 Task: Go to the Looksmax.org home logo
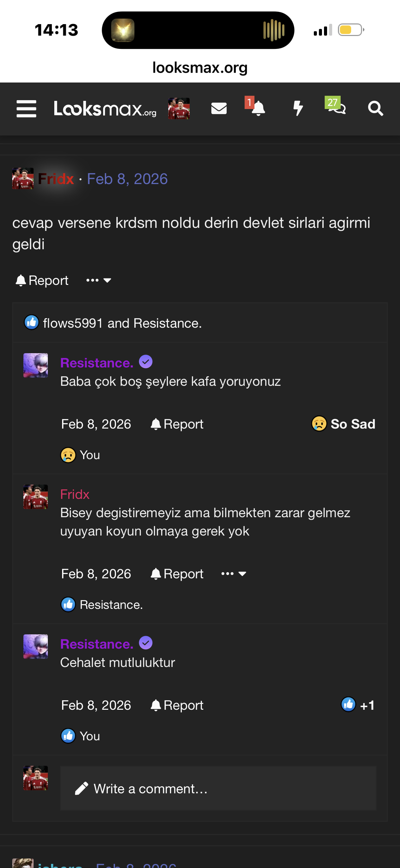click(105, 109)
